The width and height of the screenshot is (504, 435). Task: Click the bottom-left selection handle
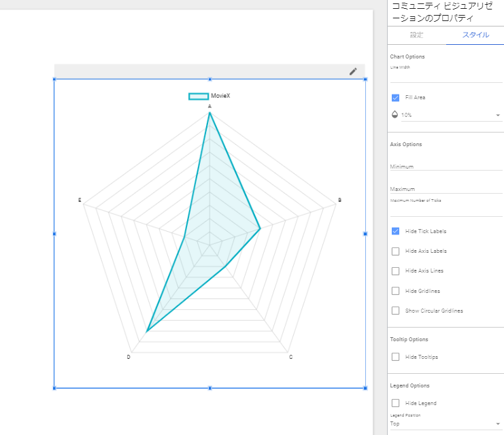54,388
